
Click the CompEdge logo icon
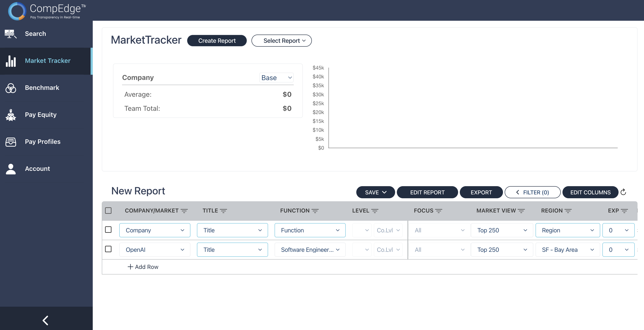pyautogui.click(x=17, y=11)
